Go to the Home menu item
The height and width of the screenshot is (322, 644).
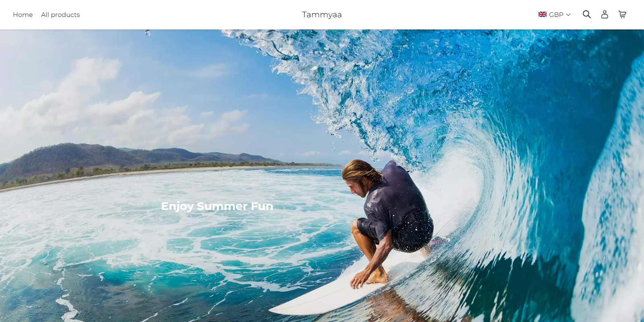tap(23, 15)
